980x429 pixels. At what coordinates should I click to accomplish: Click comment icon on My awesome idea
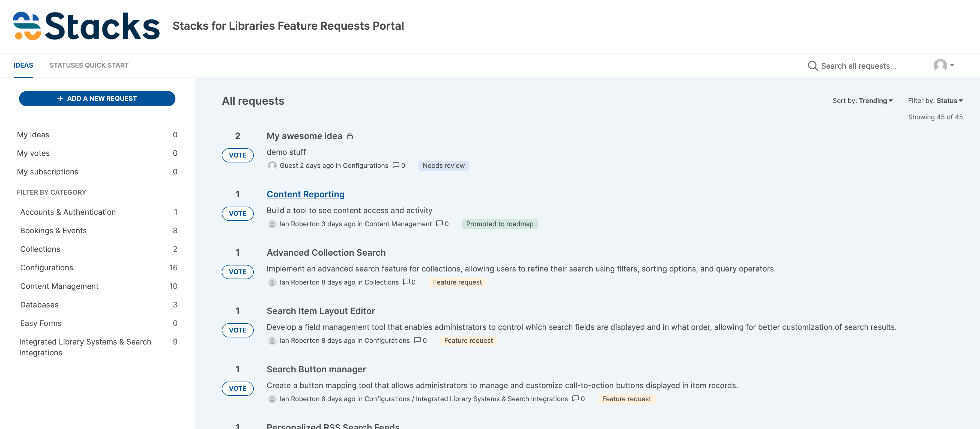click(x=396, y=165)
